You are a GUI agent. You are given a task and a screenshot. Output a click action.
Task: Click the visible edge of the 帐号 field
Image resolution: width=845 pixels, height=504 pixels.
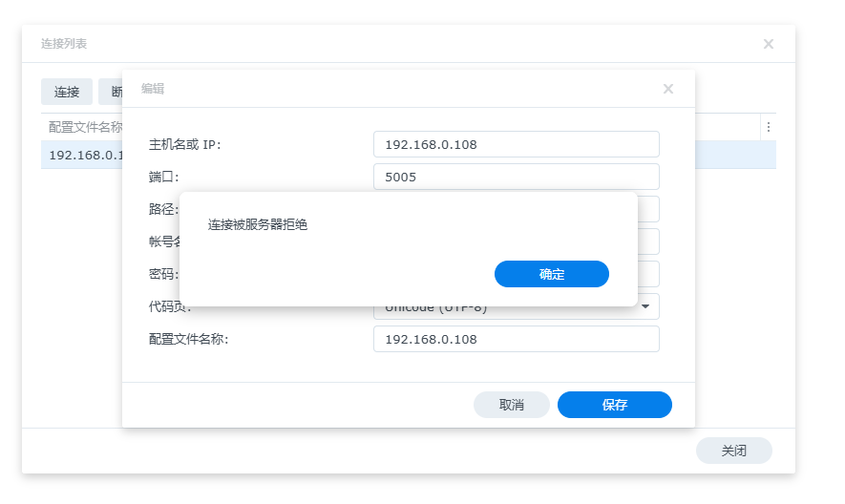[x=648, y=241]
